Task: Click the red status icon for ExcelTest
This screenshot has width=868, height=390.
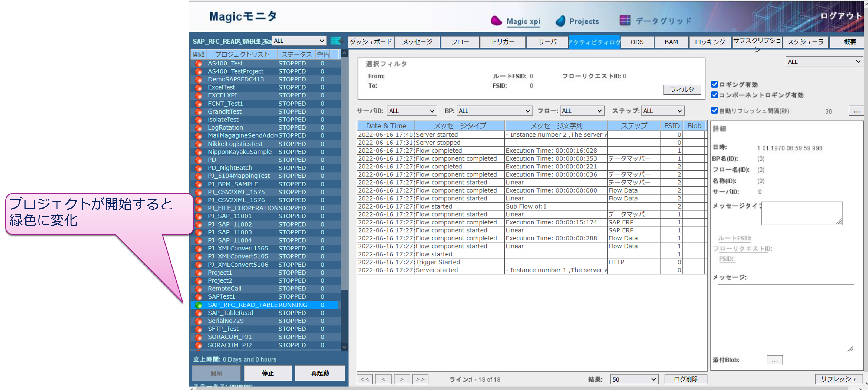Action: point(199,88)
